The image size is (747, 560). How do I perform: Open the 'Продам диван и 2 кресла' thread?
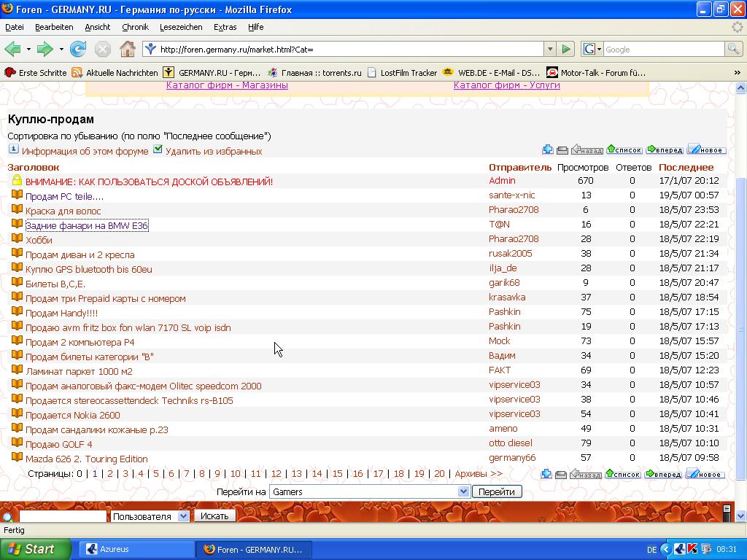point(80,254)
